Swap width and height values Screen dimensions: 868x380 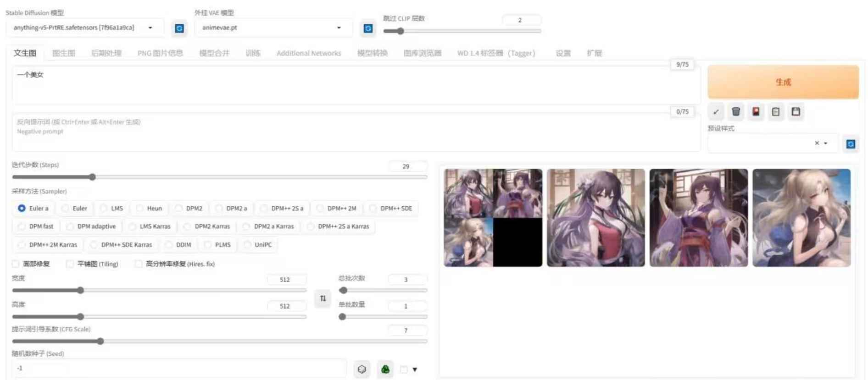click(323, 298)
